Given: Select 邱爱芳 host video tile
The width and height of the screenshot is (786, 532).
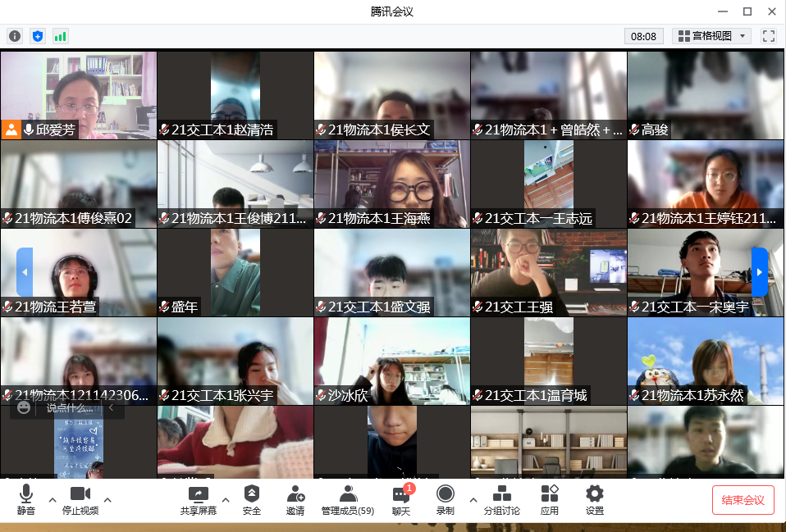Looking at the screenshot, I should coord(79,95).
